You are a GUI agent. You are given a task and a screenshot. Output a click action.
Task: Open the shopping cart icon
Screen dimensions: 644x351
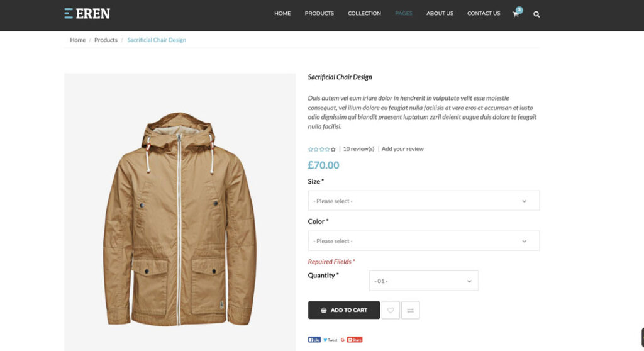click(x=516, y=14)
